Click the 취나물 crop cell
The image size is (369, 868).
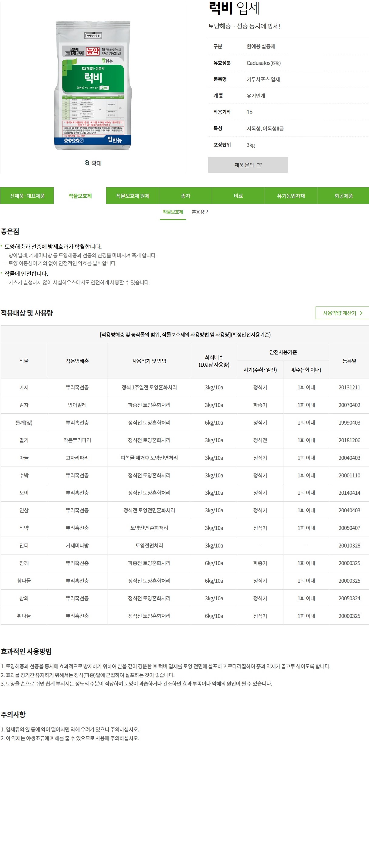click(24, 616)
